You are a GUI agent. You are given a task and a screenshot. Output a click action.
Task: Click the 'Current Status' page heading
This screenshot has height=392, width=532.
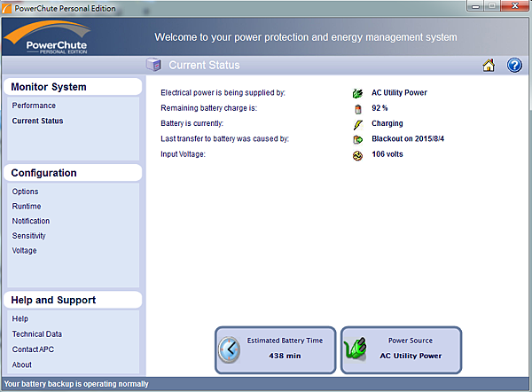(x=204, y=65)
